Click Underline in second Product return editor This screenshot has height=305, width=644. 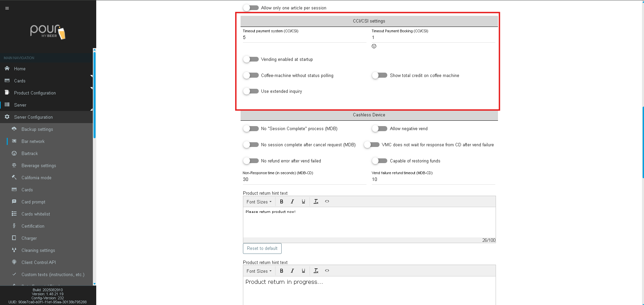coord(303,271)
